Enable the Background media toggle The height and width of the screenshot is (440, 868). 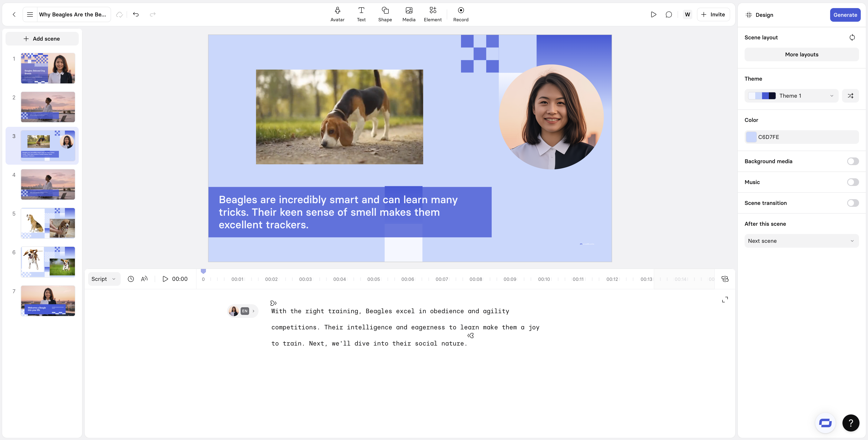click(852, 161)
